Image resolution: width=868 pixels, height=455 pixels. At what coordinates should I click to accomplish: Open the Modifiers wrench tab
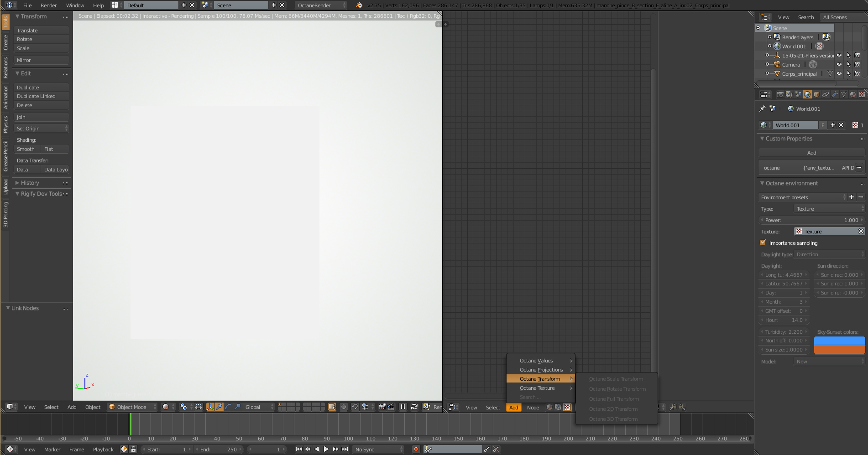pyautogui.click(x=835, y=94)
